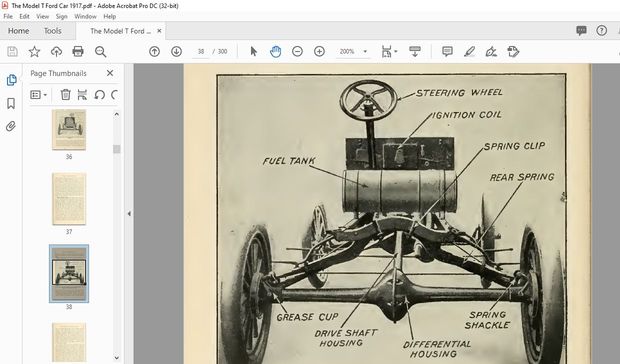Open the Help menu
620x364 pixels.
click(110, 16)
